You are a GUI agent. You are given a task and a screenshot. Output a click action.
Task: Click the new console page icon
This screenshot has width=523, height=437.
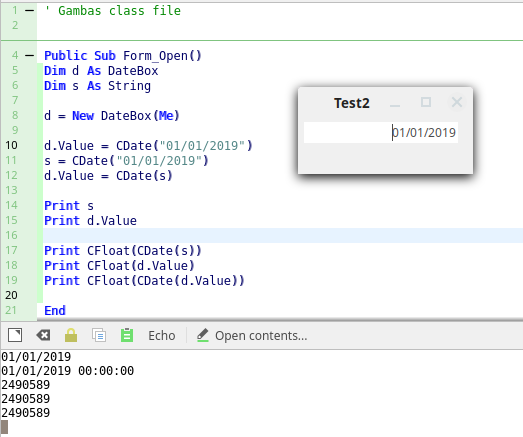point(15,335)
